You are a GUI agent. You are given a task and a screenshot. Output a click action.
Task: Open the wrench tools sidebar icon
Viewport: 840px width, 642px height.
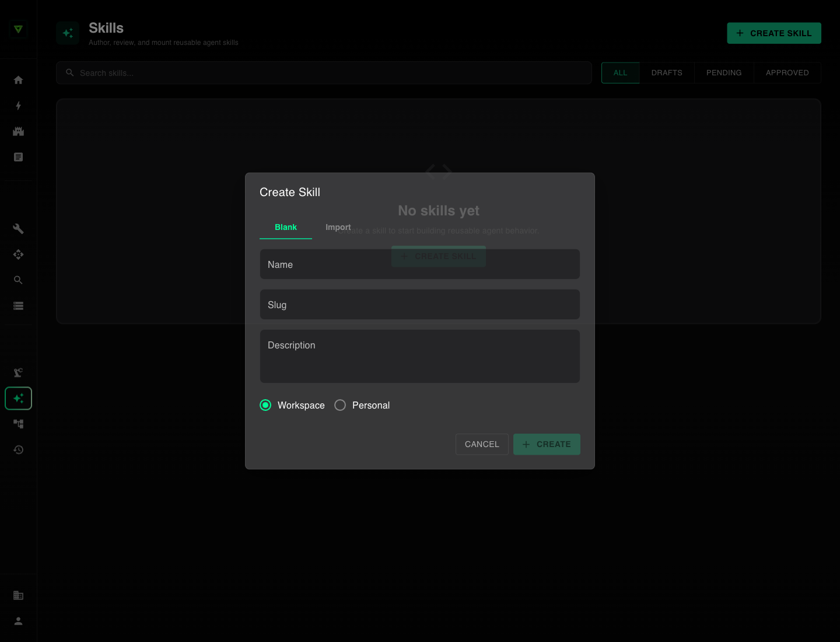(18, 229)
